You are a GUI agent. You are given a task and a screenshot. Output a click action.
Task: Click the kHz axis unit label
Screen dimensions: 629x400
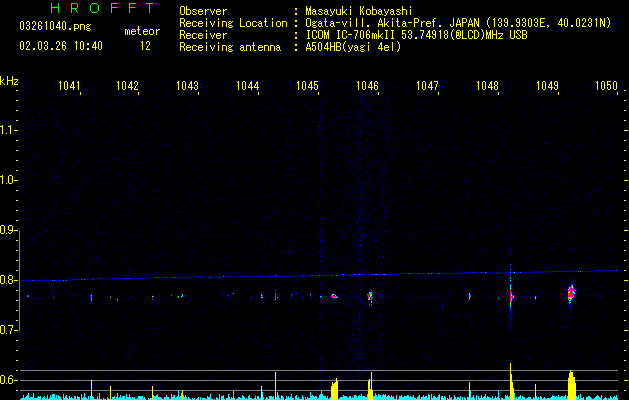(x=9, y=81)
